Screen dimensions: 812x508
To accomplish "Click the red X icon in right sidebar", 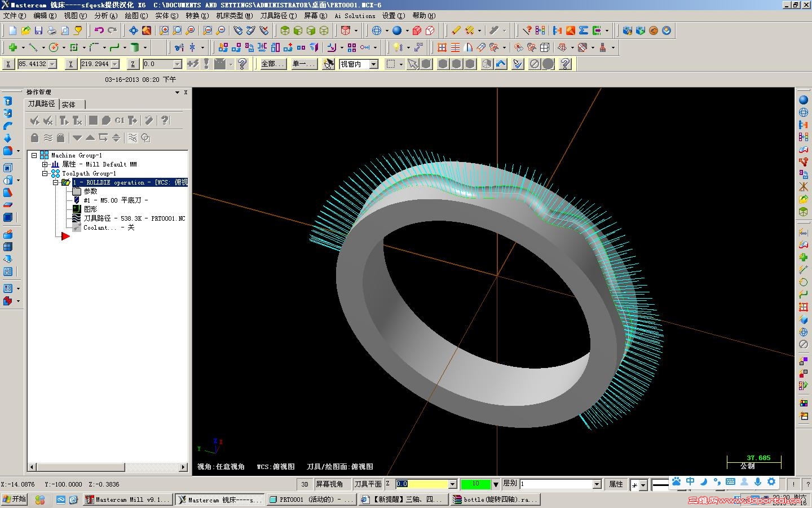I will [804, 187].
